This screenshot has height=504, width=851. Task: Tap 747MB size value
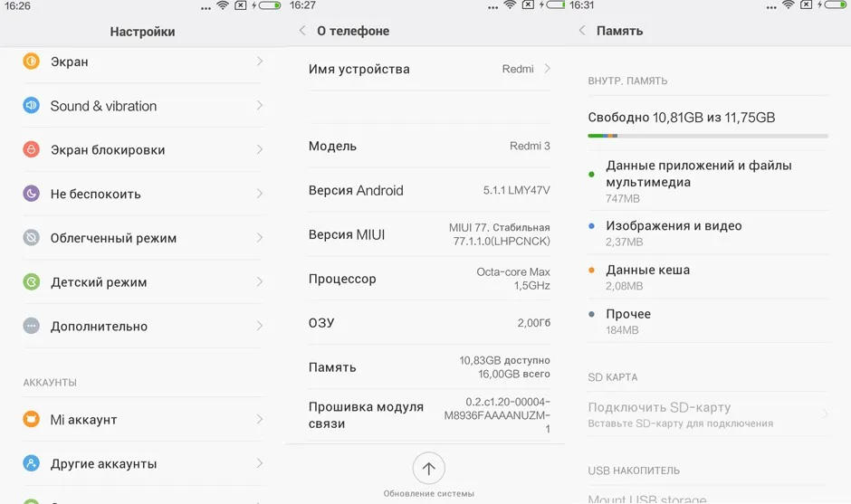tap(623, 198)
